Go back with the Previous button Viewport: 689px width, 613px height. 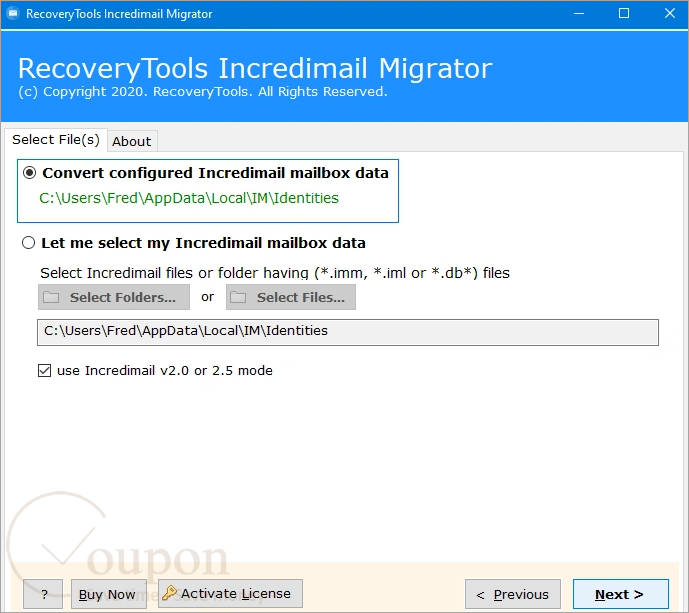[513, 594]
